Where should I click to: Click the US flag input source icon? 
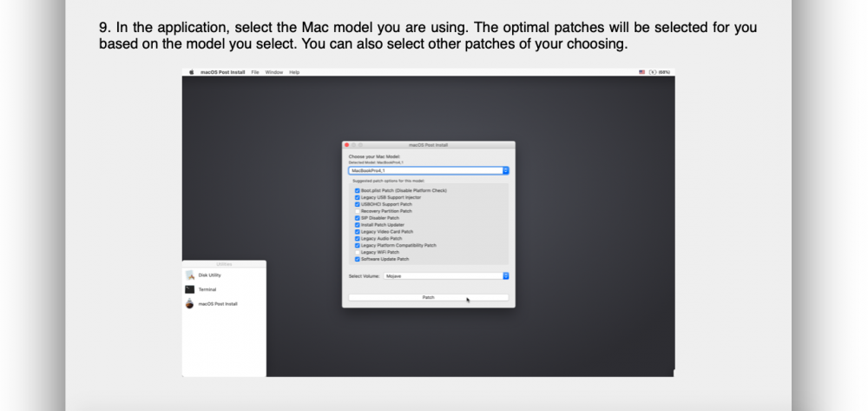point(641,72)
